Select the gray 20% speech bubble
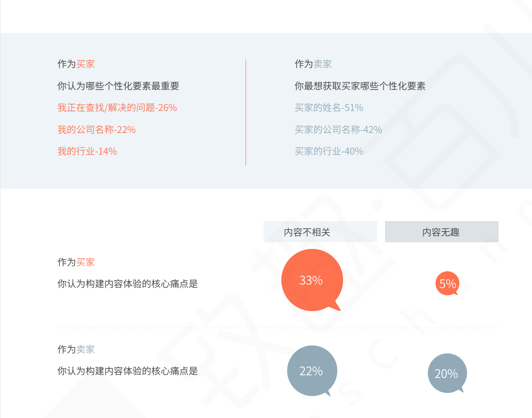Image resolution: width=532 pixels, height=418 pixels. point(447,374)
